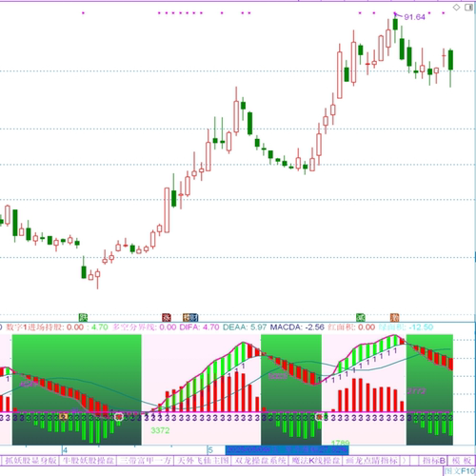The height and width of the screenshot is (476, 476).
Task: Expand more indicator tabs with the arrow
Action: click(405, 461)
